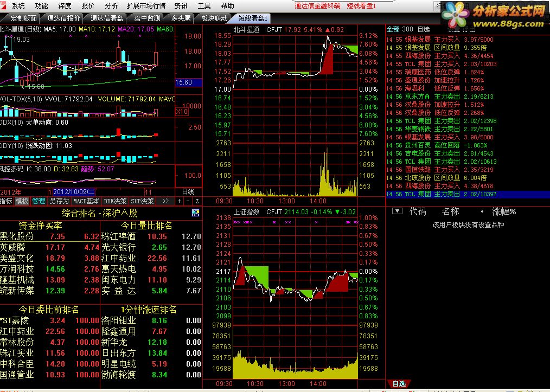This screenshot has height=392, width=550.
Task: Open the 扩展市场行情 menu
Action: (x=146, y=5)
